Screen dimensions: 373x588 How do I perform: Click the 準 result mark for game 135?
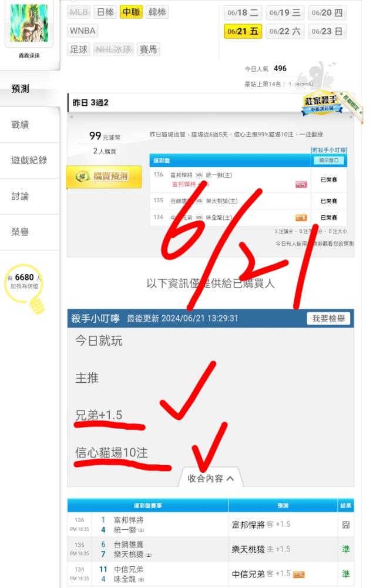tap(345, 549)
